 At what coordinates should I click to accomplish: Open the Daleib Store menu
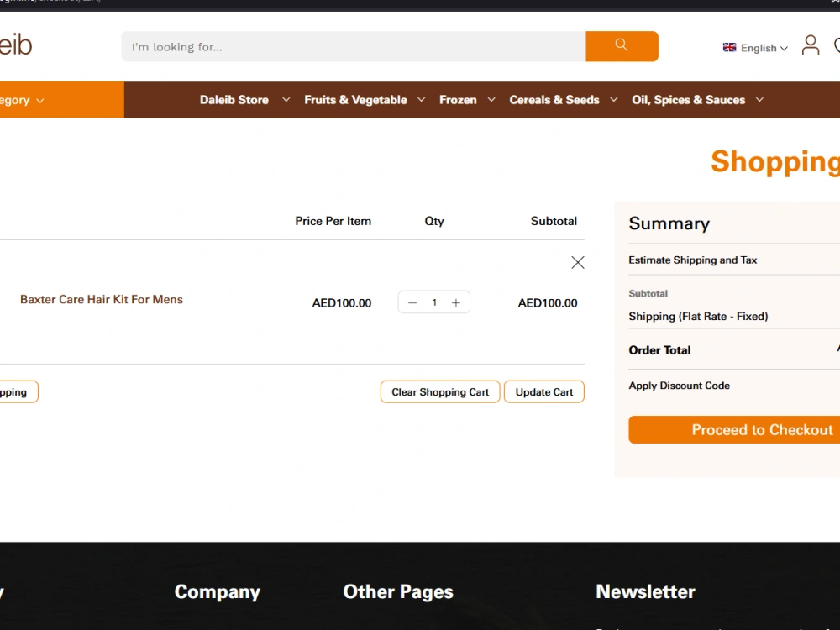pos(234,100)
